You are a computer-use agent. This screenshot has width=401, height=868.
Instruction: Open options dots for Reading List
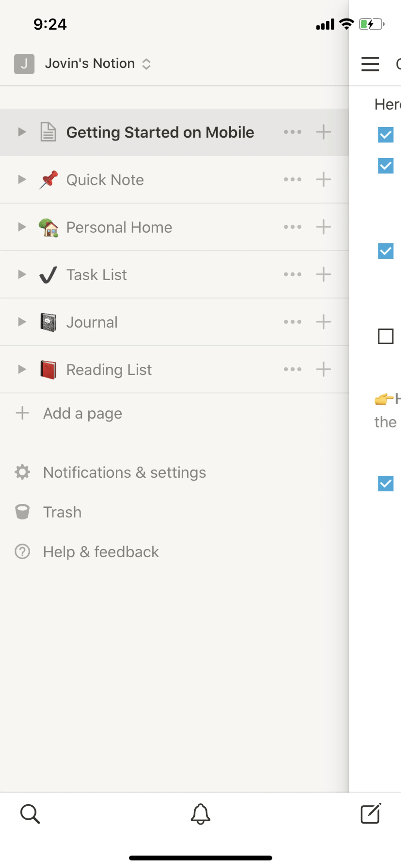292,369
